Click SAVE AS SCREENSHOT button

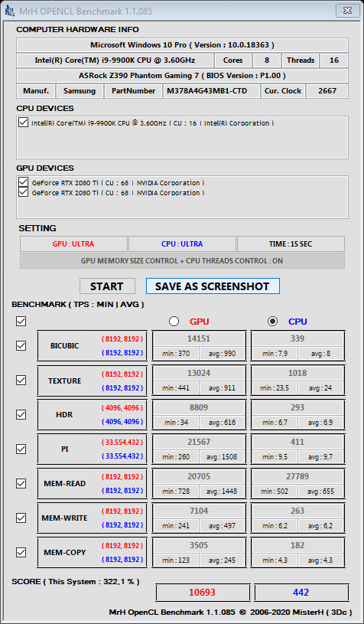(x=213, y=286)
